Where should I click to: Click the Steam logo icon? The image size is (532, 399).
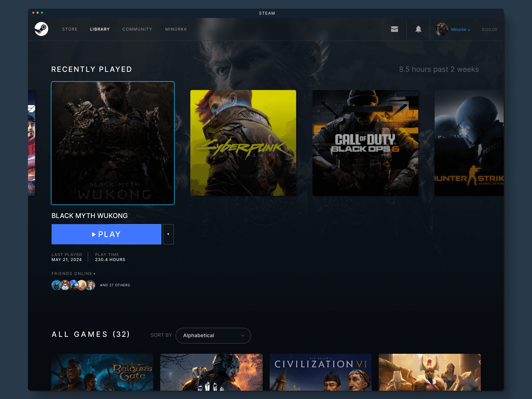click(x=42, y=29)
